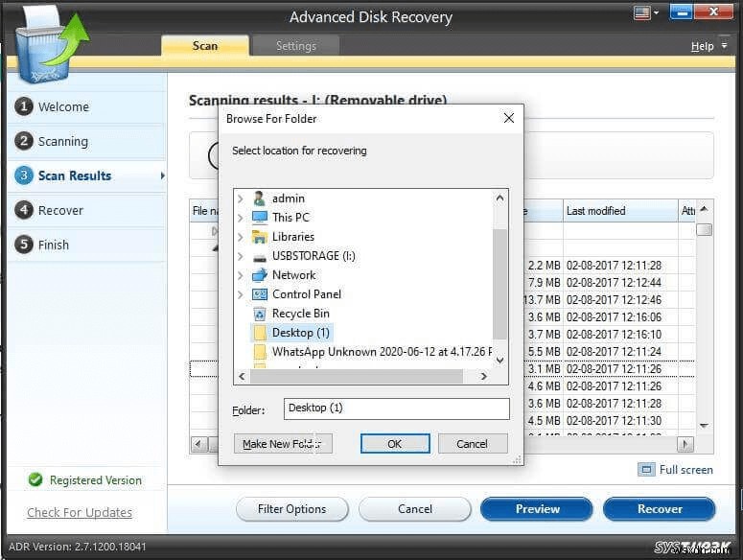Screen dimensions: 743x560
Task: Switch to the Scan tab
Action: (x=205, y=45)
